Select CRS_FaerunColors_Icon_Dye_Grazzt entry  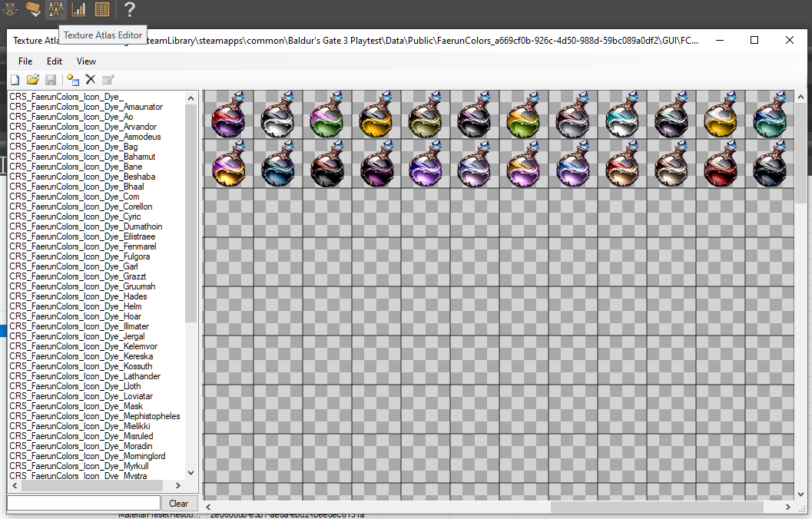[x=78, y=276]
